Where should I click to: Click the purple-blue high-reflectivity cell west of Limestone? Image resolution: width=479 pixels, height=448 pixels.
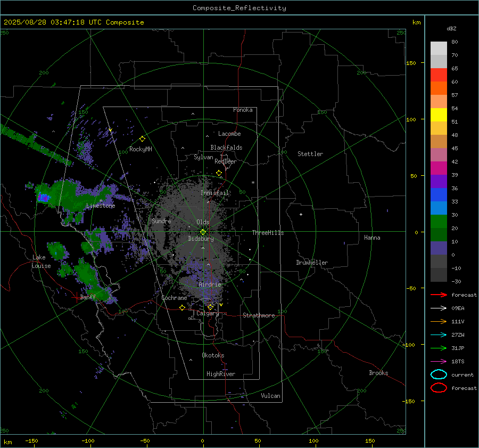[x=43, y=198]
